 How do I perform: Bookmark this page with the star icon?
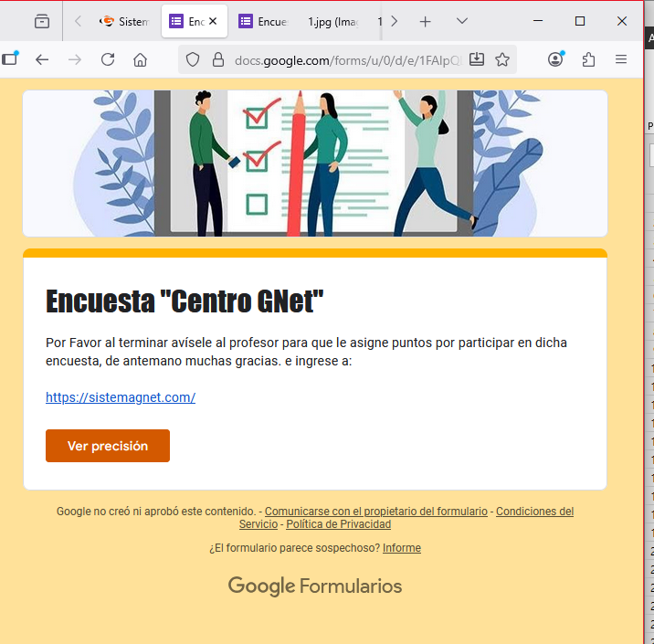pos(502,59)
